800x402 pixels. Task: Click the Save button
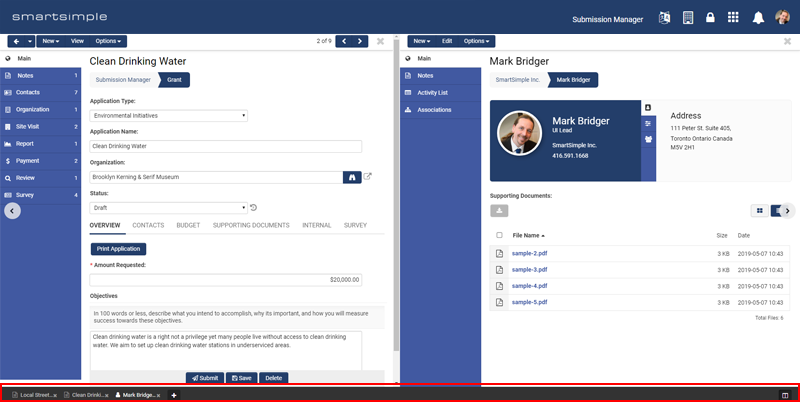point(241,378)
